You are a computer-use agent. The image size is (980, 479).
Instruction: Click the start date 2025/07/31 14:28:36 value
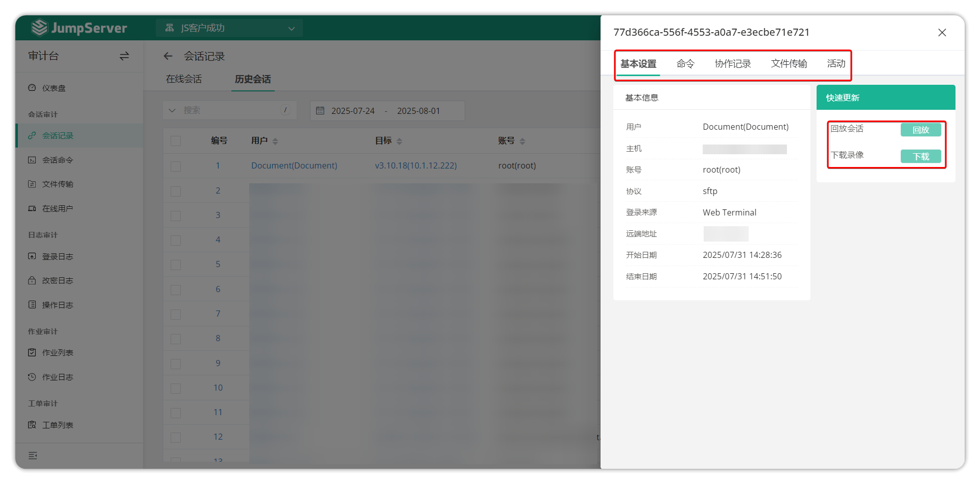pyautogui.click(x=742, y=255)
